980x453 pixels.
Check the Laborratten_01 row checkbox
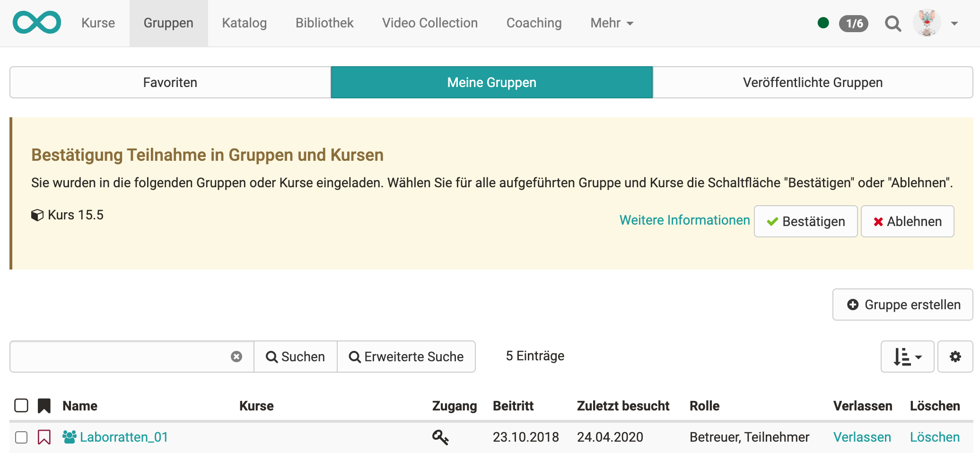21,437
